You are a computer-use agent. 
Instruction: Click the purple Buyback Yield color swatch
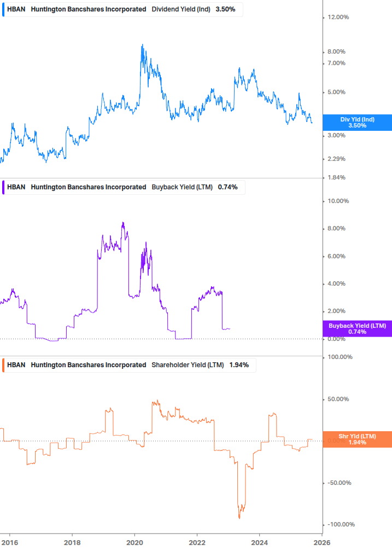(x=3, y=187)
